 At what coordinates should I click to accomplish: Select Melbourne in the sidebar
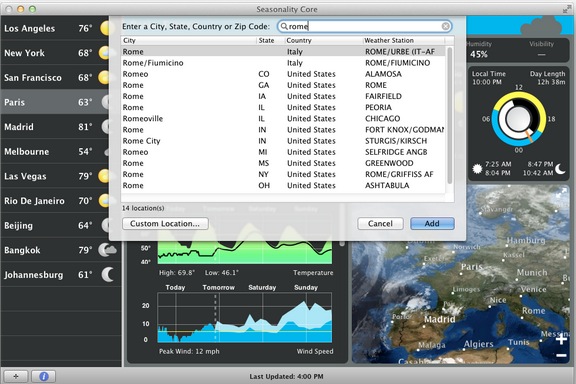tap(55, 151)
